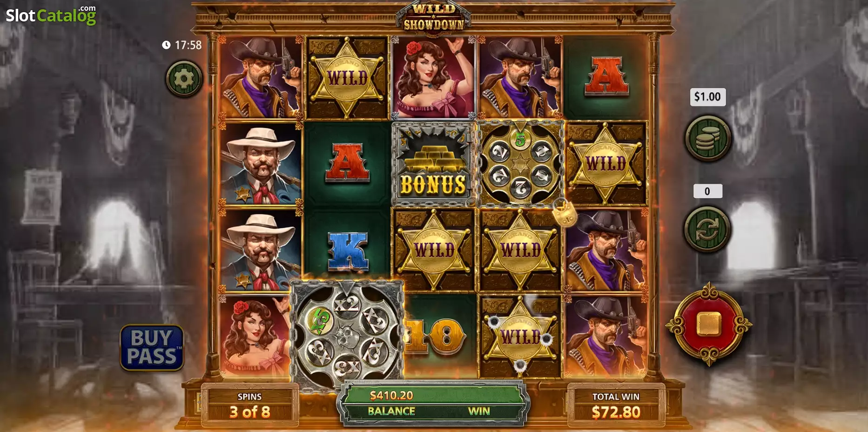Open the settings gear button
This screenshot has height=432, width=868.
click(x=184, y=79)
